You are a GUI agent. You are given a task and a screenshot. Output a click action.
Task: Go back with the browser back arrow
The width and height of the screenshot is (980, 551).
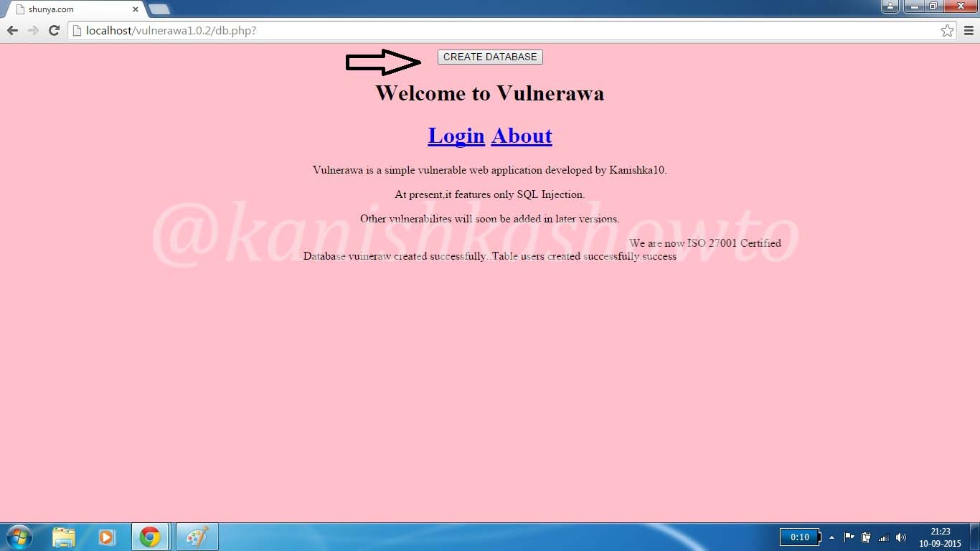click(12, 30)
